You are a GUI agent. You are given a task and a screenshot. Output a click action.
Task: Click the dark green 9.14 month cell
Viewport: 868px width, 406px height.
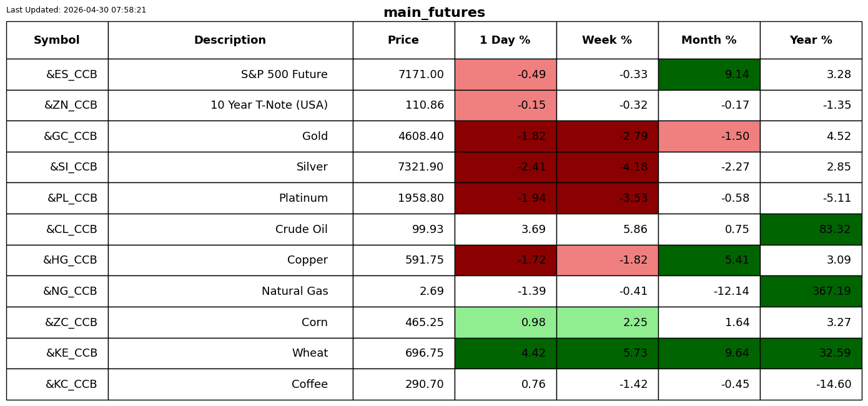(x=709, y=74)
